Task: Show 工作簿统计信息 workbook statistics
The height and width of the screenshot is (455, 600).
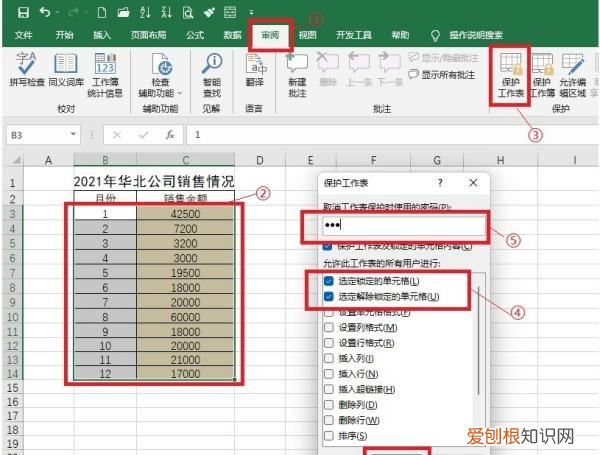Action: [x=105, y=75]
